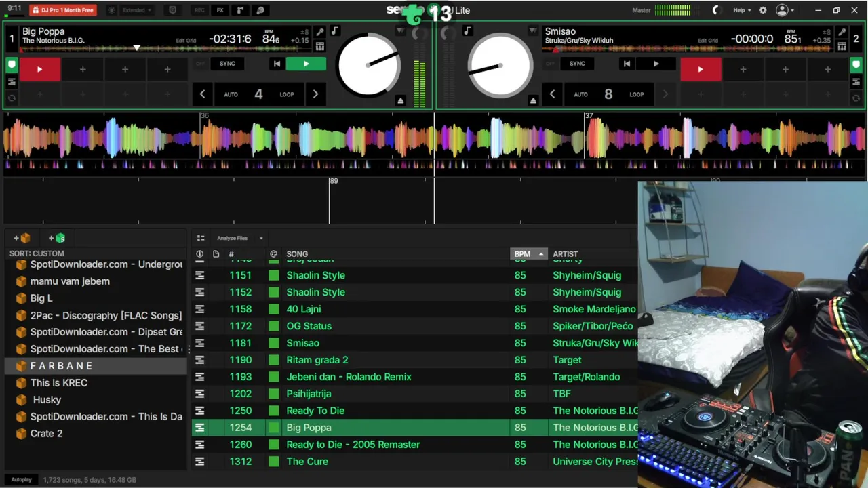The height and width of the screenshot is (488, 868).
Task: Start playback on deck 2
Action: pyautogui.click(x=656, y=64)
